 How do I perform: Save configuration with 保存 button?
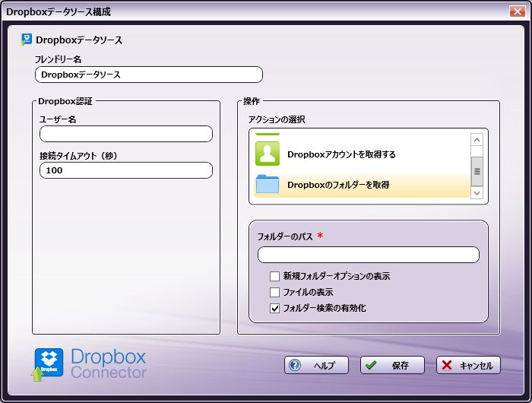(x=392, y=365)
